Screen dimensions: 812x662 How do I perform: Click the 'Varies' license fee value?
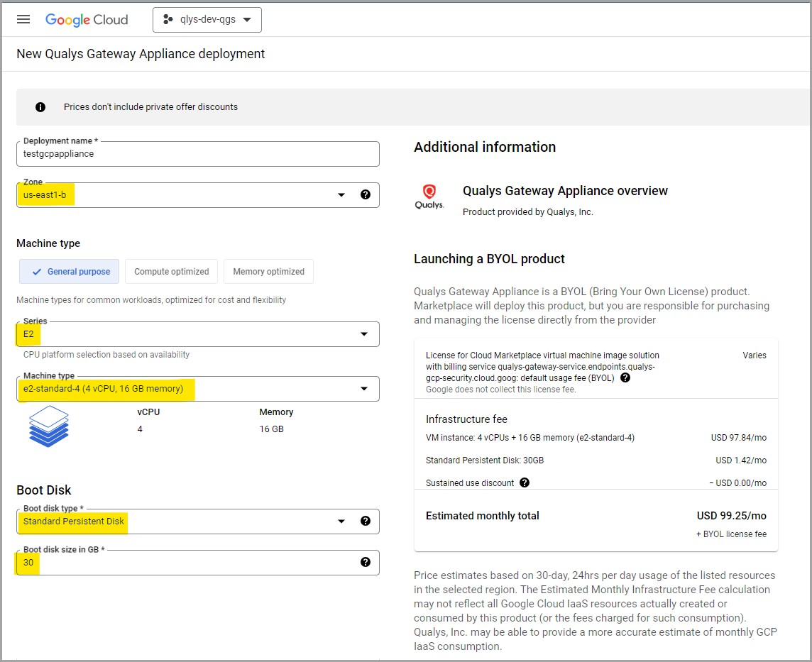pyautogui.click(x=755, y=355)
